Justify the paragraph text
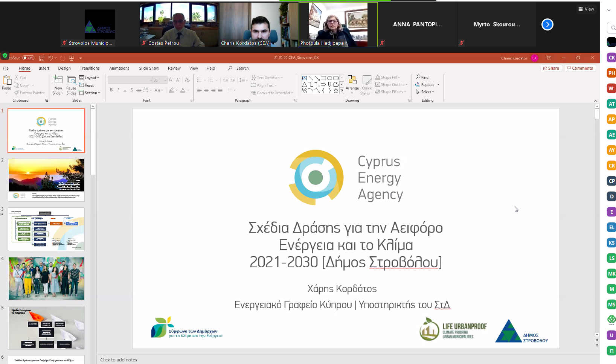This screenshot has height=364, width=616. pos(220,90)
